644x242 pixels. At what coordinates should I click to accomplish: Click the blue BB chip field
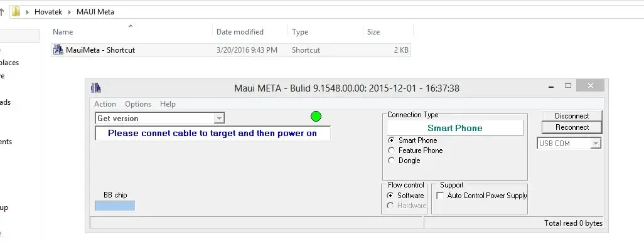115,206
